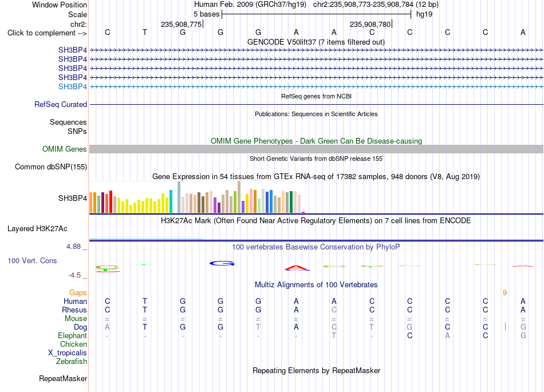Image resolution: width=544 pixels, height=392 pixels.
Task: Click the tiny magenta bar ending GTEx chart
Action: point(303,212)
